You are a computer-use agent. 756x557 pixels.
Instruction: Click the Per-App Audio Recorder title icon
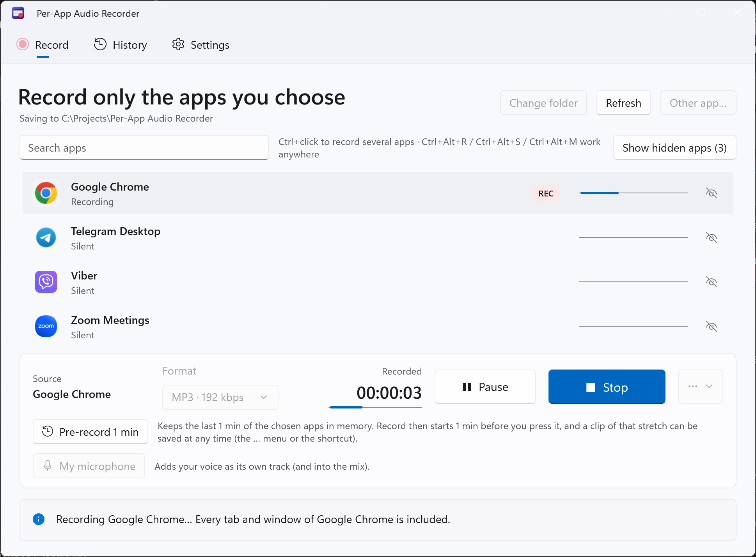(18, 13)
